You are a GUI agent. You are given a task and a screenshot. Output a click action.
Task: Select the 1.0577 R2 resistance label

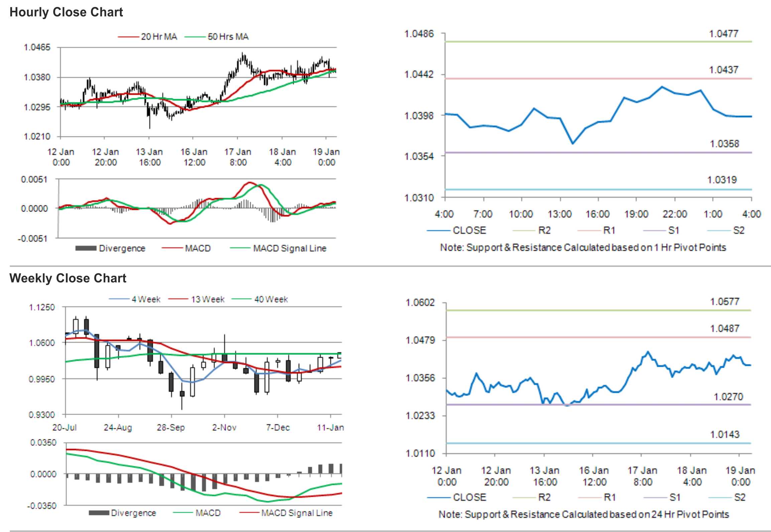(x=725, y=302)
